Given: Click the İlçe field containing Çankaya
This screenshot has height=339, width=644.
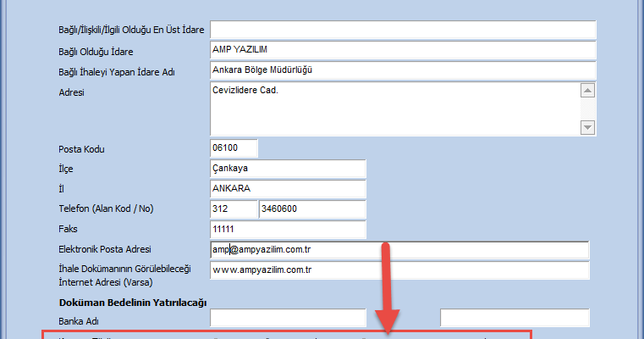Looking at the screenshot, I should [287, 169].
